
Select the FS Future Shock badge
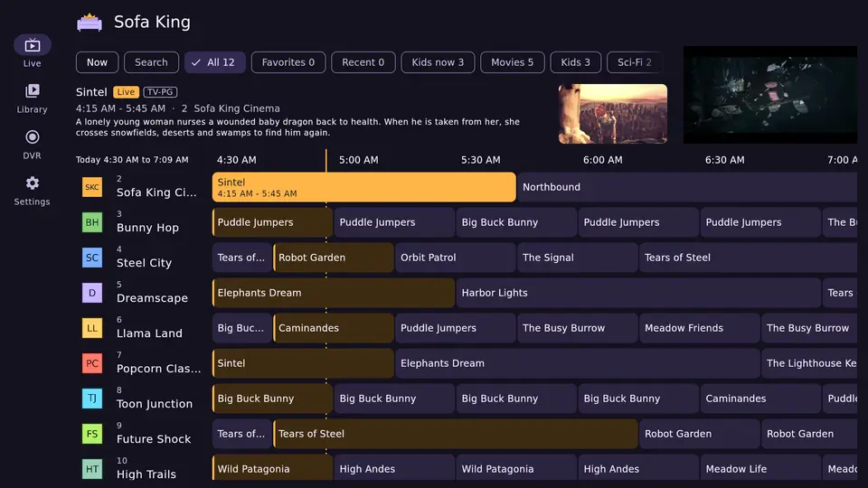[x=92, y=434]
